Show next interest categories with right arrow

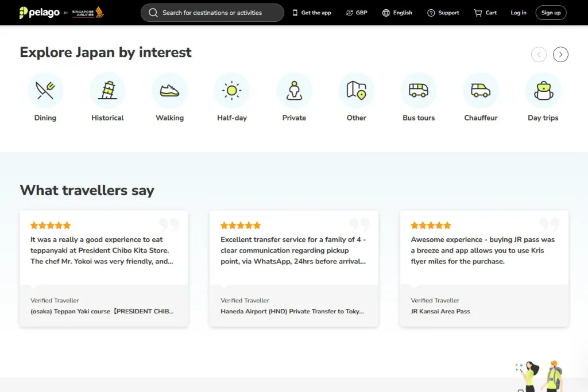click(560, 55)
